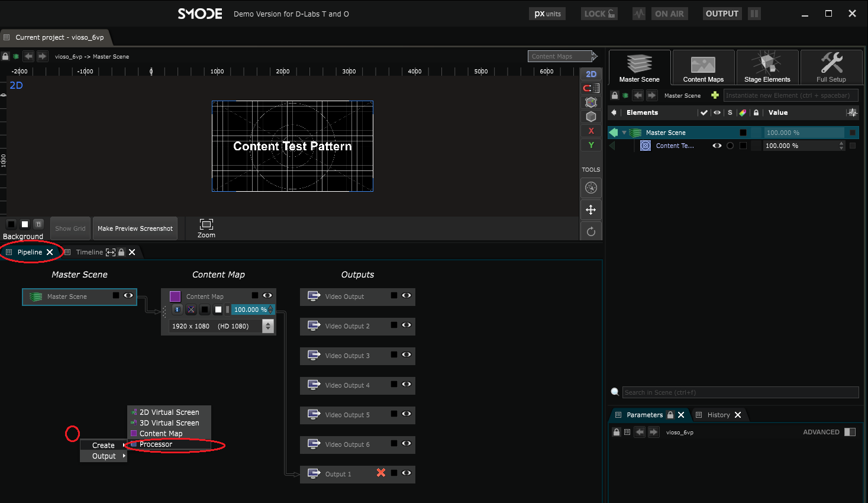This screenshot has height=503, width=868.
Task: Click stepper on Content Map 100.000 % field
Action: [x=271, y=309]
